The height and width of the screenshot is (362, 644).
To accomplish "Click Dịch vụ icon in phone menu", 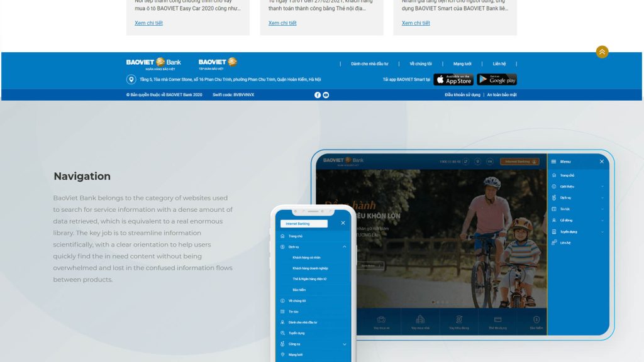I will [x=282, y=247].
